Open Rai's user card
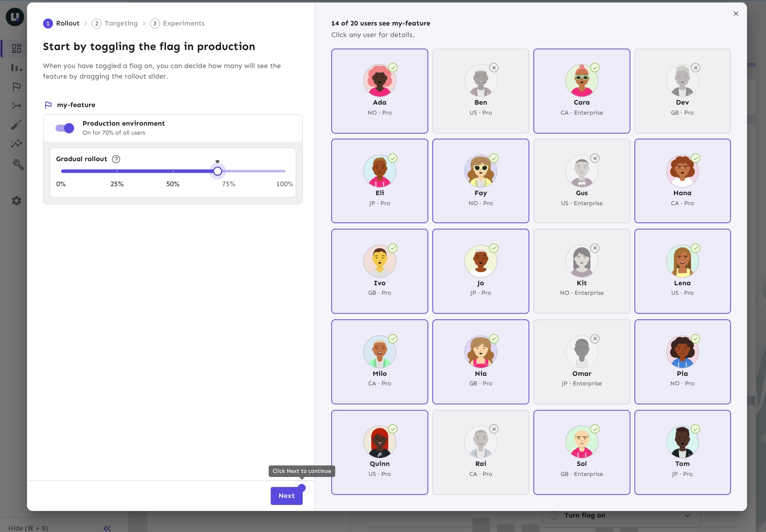 coord(481,452)
